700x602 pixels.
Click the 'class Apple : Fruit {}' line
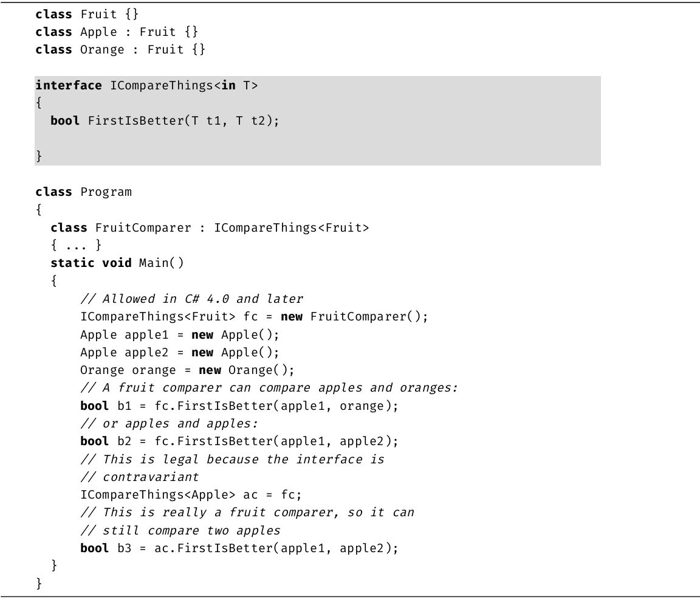click(117, 32)
